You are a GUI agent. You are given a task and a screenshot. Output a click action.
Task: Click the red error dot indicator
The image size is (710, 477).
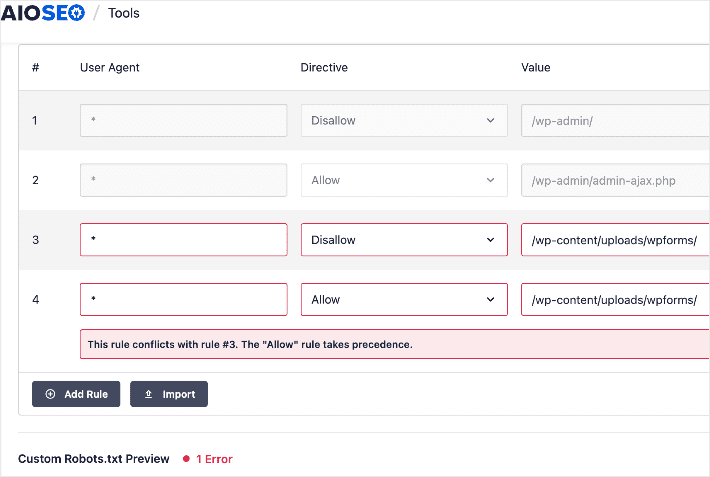coord(186,459)
